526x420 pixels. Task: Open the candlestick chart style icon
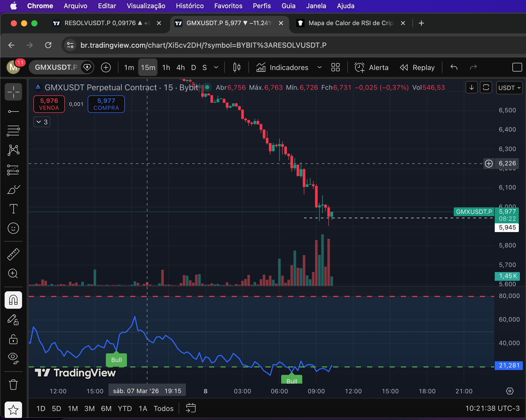(237, 67)
